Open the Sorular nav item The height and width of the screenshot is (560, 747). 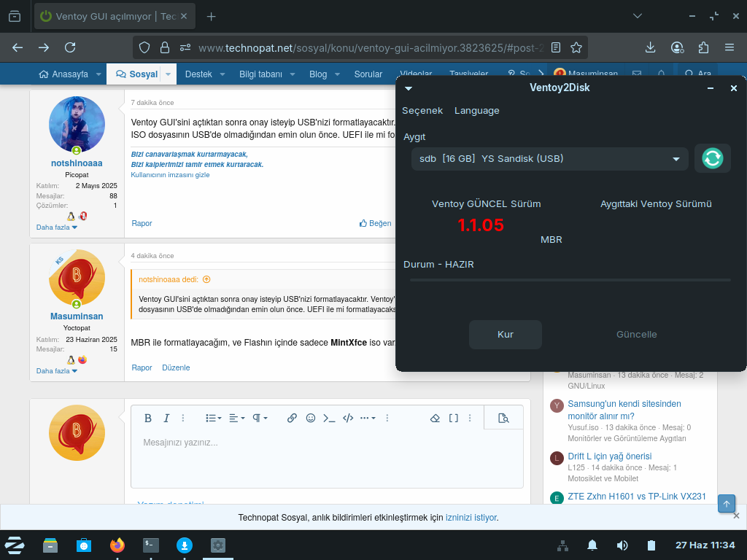click(368, 74)
